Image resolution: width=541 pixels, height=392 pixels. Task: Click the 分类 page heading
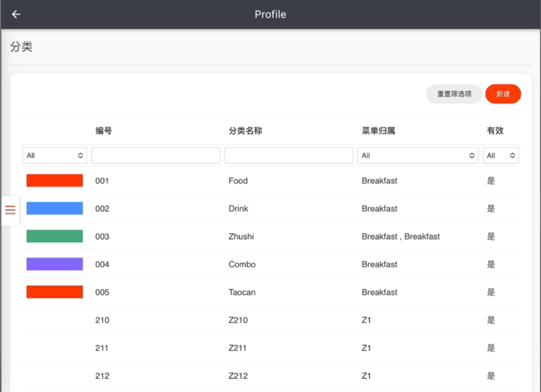coord(21,46)
